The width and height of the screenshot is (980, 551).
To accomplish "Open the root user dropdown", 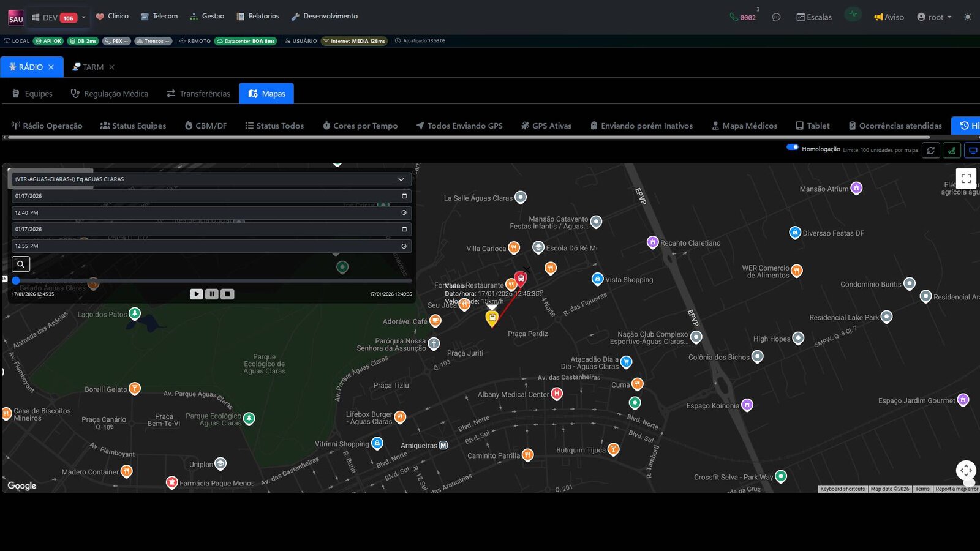I will click(934, 17).
